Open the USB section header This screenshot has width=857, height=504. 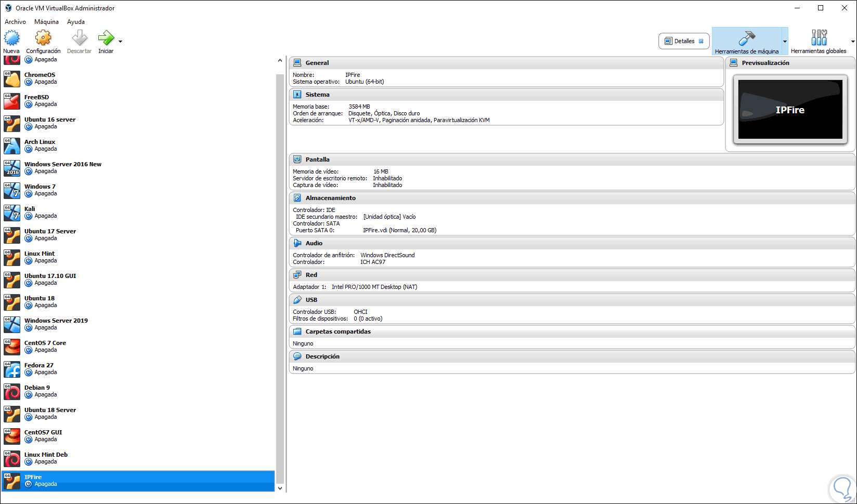point(572,300)
